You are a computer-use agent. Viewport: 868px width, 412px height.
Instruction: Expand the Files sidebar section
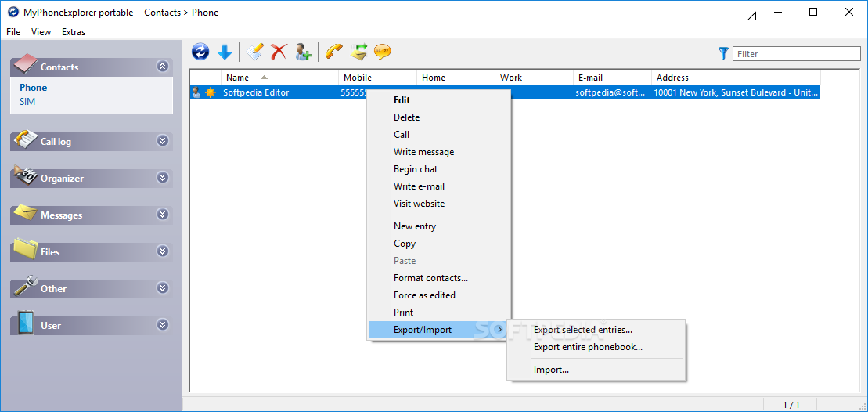(x=162, y=251)
